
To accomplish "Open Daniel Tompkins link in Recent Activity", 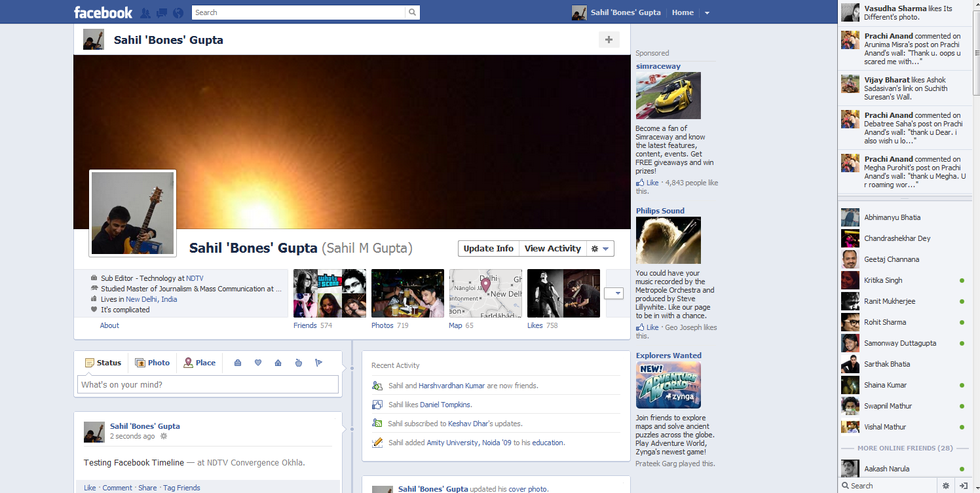I will click(445, 405).
